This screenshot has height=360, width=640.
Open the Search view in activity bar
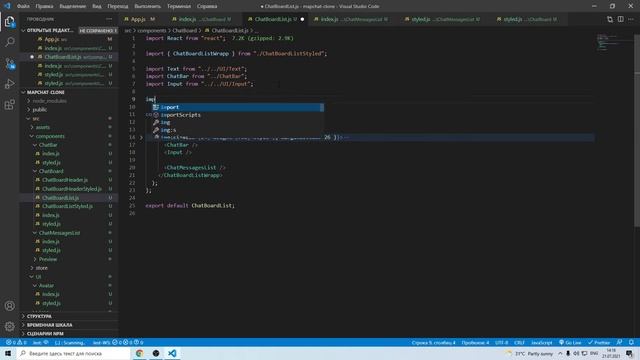9,42
